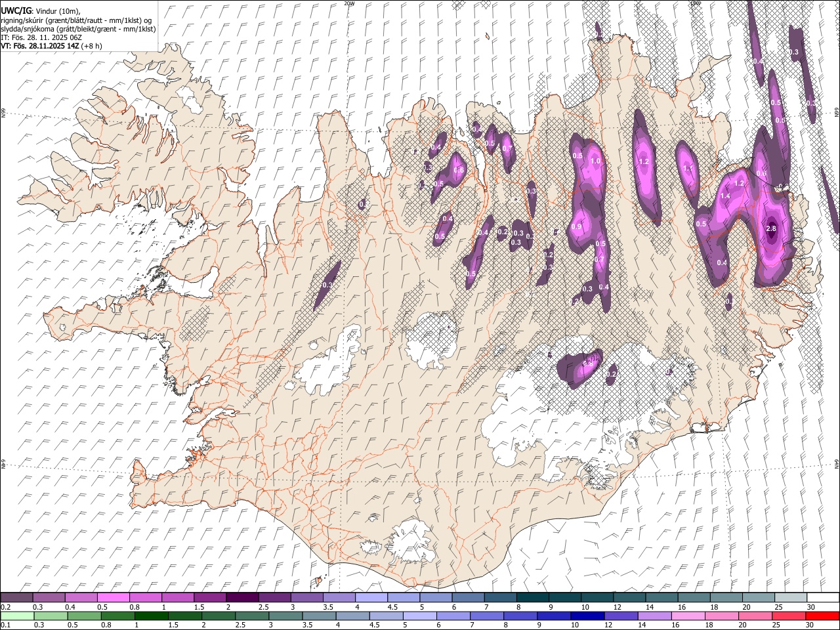Screen dimensions: 840x630
Task: Select the pink rain swatch between 18 and 20
Action: tap(721, 616)
